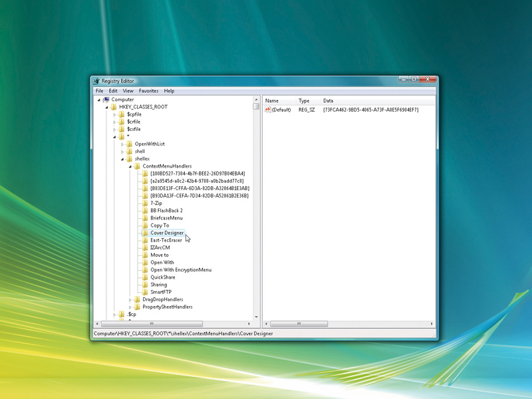This screenshot has height=399, width=532.
Task: Click the shellex folder icon
Action: pyautogui.click(x=129, y=159)
